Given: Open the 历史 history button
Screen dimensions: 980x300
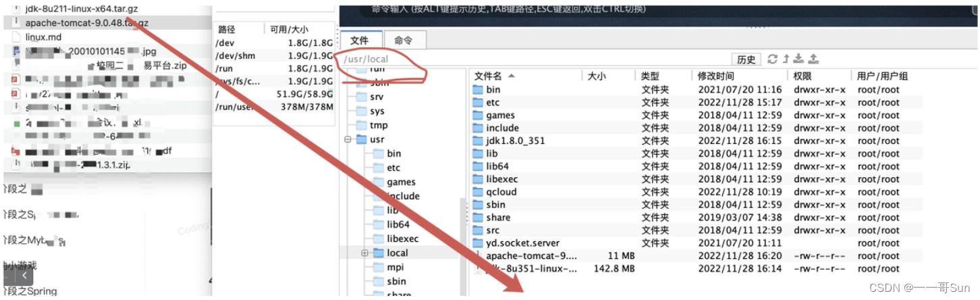Looking at the screenshot, I should pyautogui.click(x=746, y=59).
